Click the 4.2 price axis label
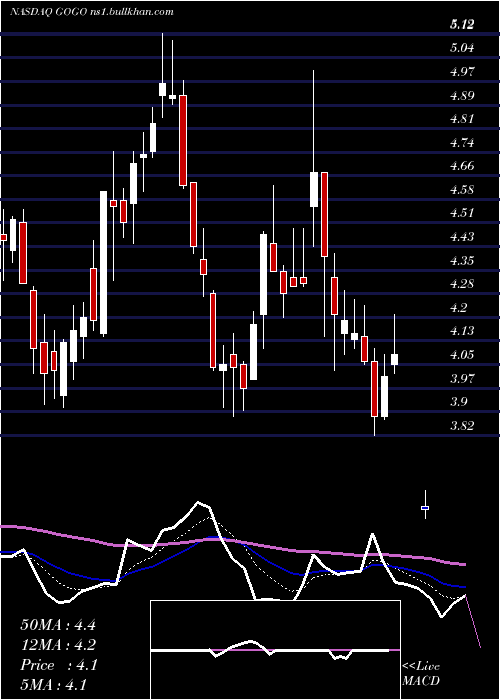The width and height of the screenshot is (500, 700). coord(459,308)
